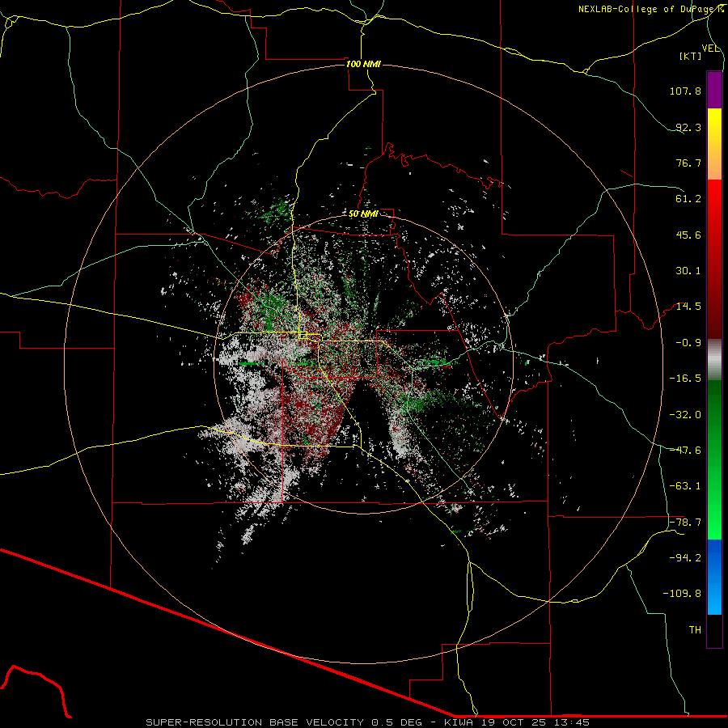Select the -47.6 legend value

point(685,451)
